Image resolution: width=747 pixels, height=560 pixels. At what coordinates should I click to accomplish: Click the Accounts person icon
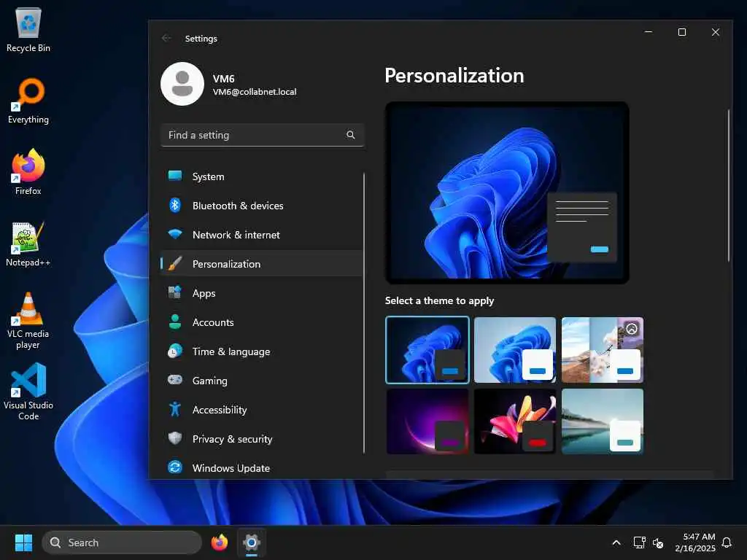(175, 322)
